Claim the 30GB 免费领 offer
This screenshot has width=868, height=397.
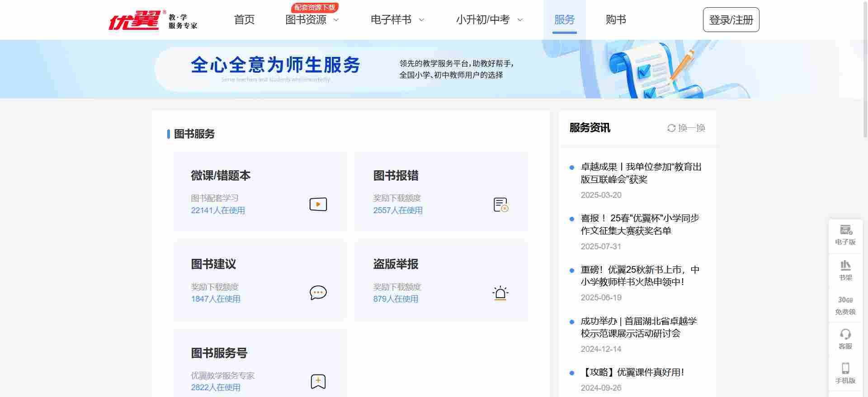tap(845, 305)
